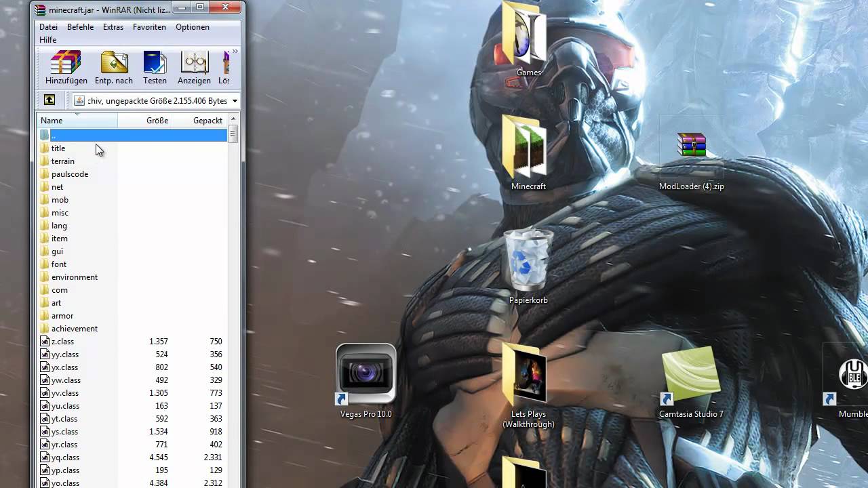Select the com folder entry

tap(54, 290)
